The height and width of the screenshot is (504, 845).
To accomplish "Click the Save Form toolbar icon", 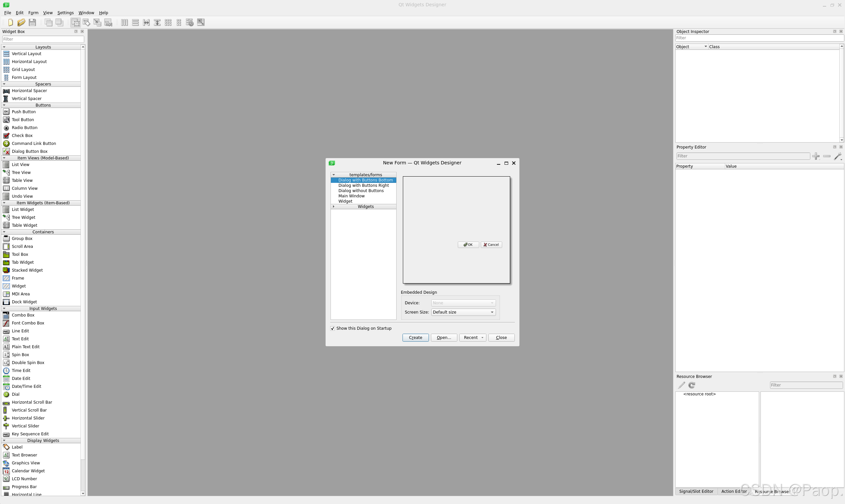I will click(32, 22).
